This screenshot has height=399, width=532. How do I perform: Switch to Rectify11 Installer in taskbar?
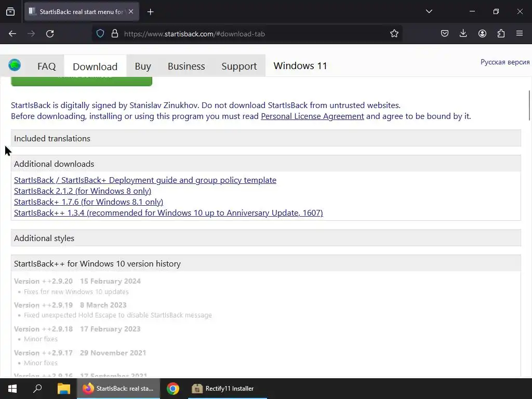[228, 389]
